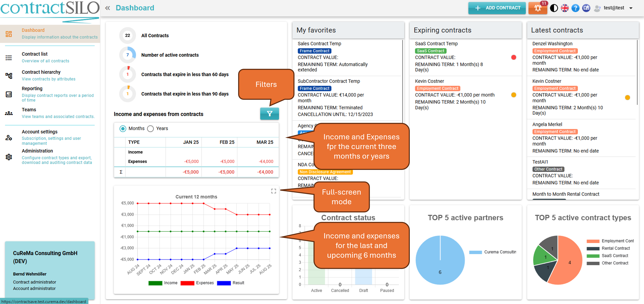Toggle dark mode with the contrast icon
The height and width of the screenshot is (304, 644).
[x=554, y=8]
